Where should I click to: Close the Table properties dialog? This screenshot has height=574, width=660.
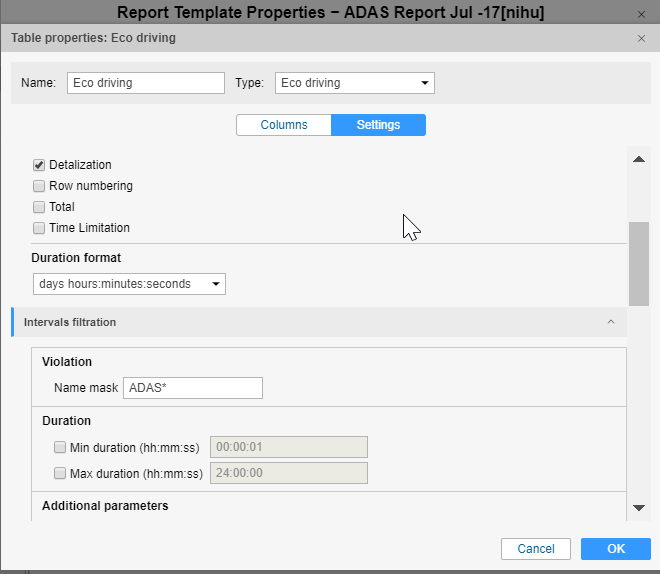(x=641, y=38)
